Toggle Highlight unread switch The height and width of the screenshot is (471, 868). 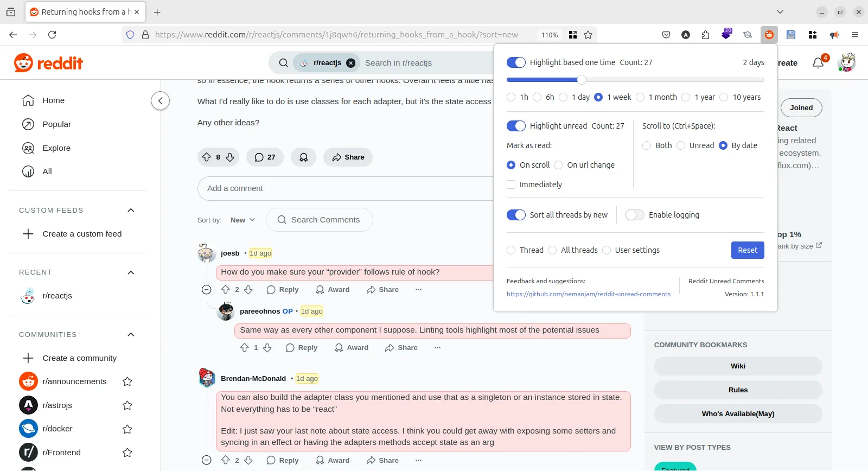tap(516, 126)
